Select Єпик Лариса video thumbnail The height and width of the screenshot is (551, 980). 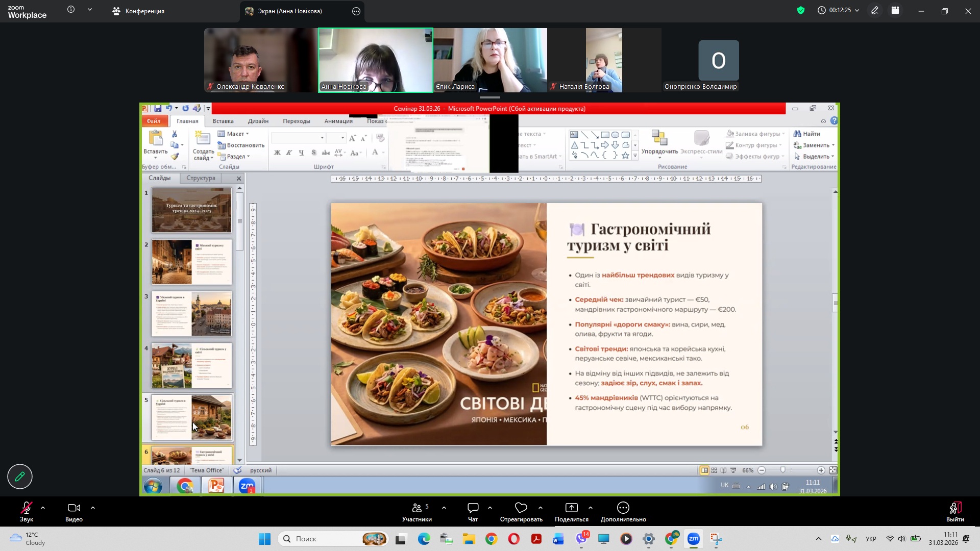pyautogui.click(x=490, y=60)
